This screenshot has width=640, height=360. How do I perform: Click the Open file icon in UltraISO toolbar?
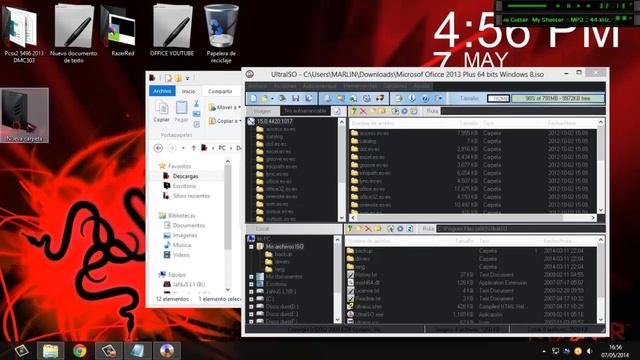pyautogui.click(x=264, y=98)
